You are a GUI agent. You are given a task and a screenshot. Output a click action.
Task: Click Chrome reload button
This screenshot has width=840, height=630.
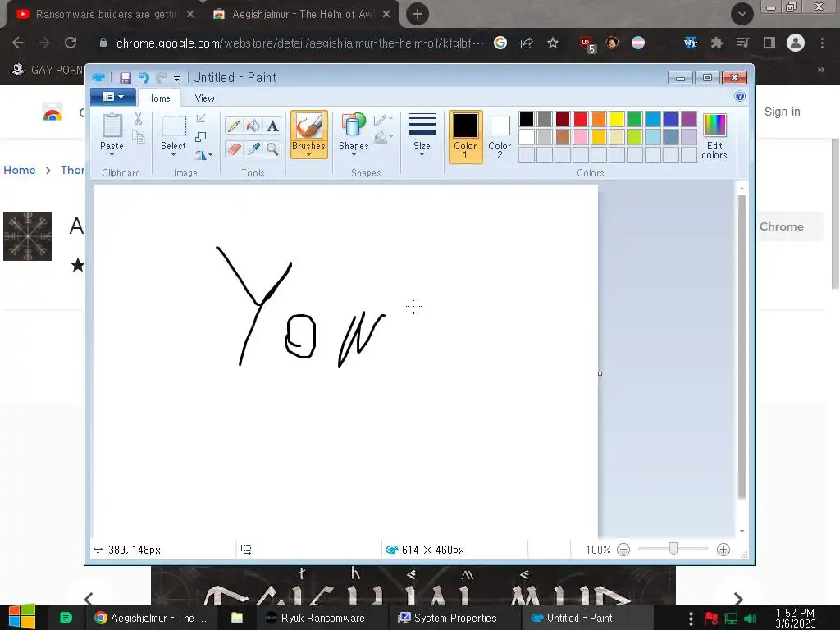71,43
